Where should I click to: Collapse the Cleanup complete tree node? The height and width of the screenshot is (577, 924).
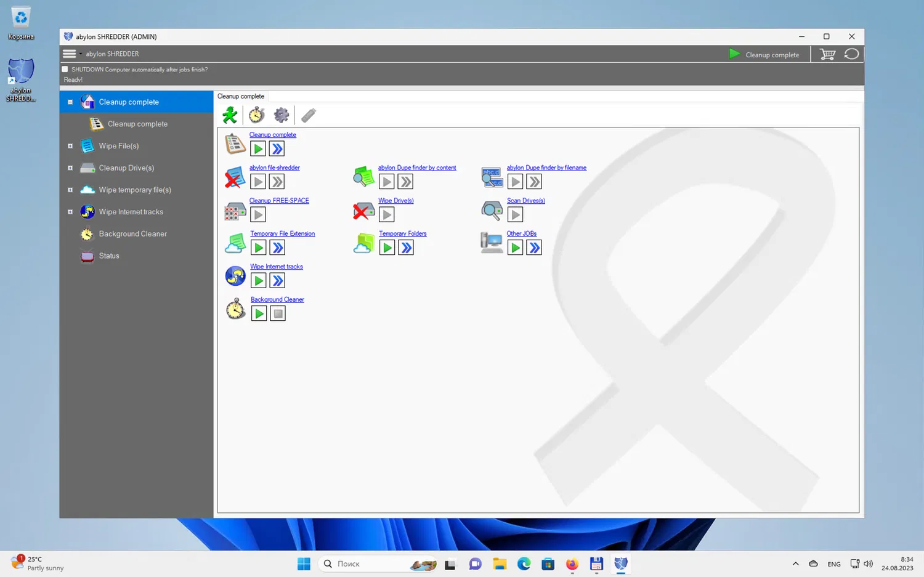70,102
